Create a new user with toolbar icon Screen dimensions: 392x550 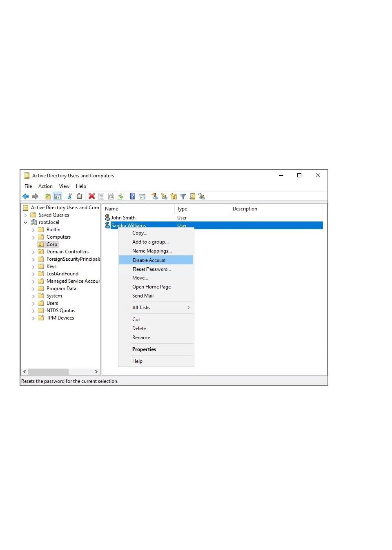click(155, 197)
